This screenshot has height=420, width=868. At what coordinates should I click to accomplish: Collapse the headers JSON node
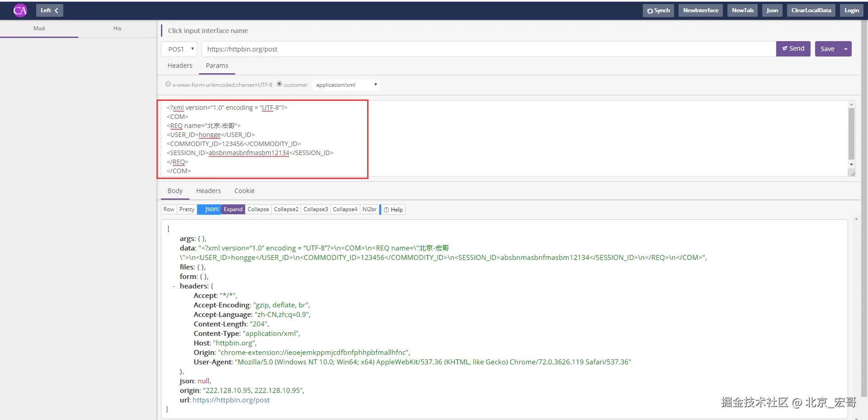[174, 286]
